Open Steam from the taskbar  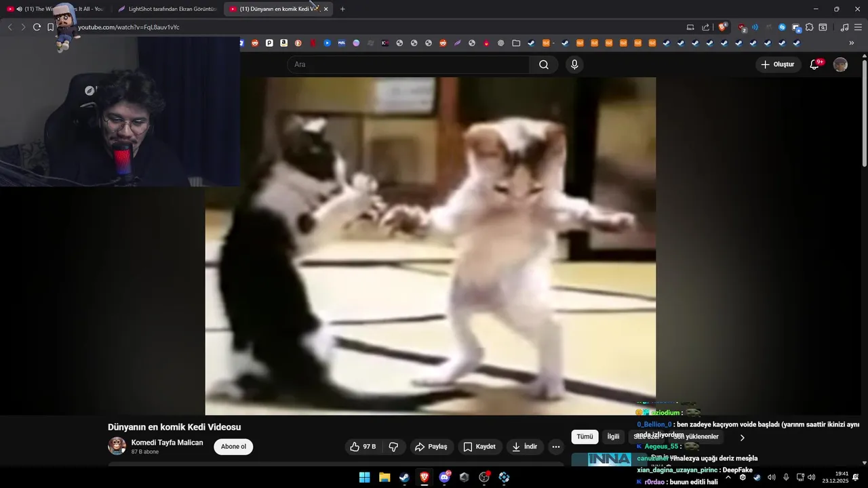[404, 477]
